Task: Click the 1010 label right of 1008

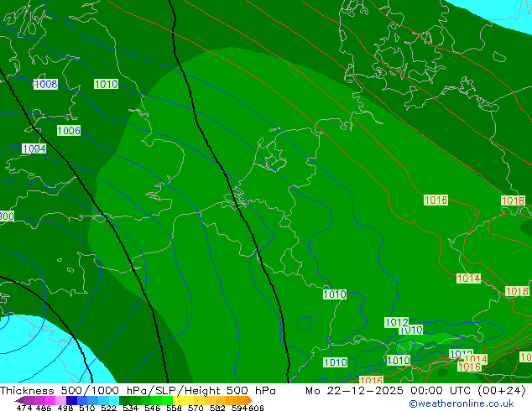Action: [x=107, y=84]
